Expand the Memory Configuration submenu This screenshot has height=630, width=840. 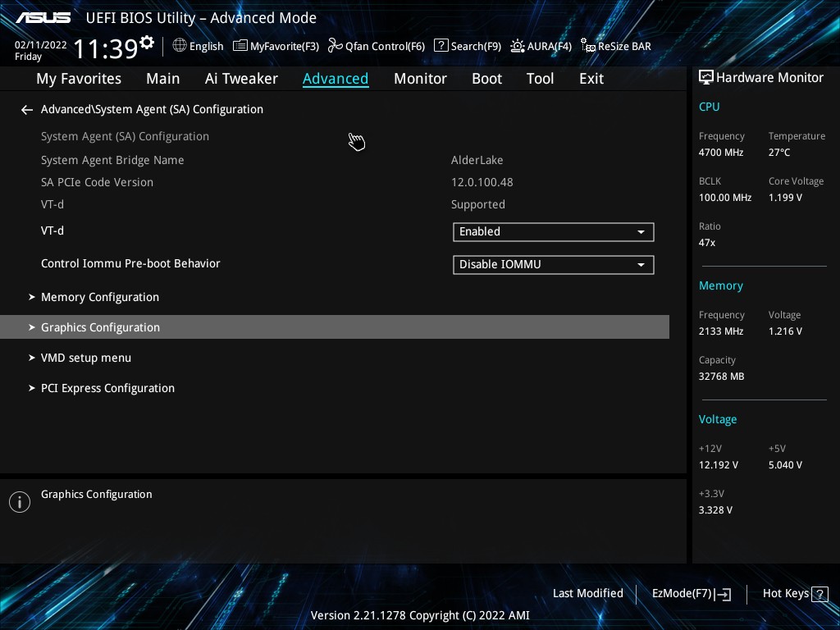coord(100,297)
